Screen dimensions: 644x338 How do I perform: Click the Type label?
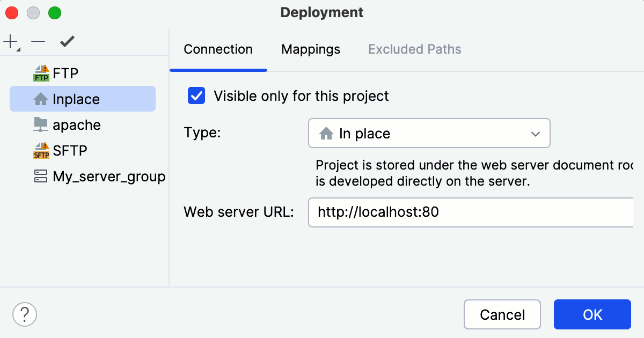coord(202,133)
